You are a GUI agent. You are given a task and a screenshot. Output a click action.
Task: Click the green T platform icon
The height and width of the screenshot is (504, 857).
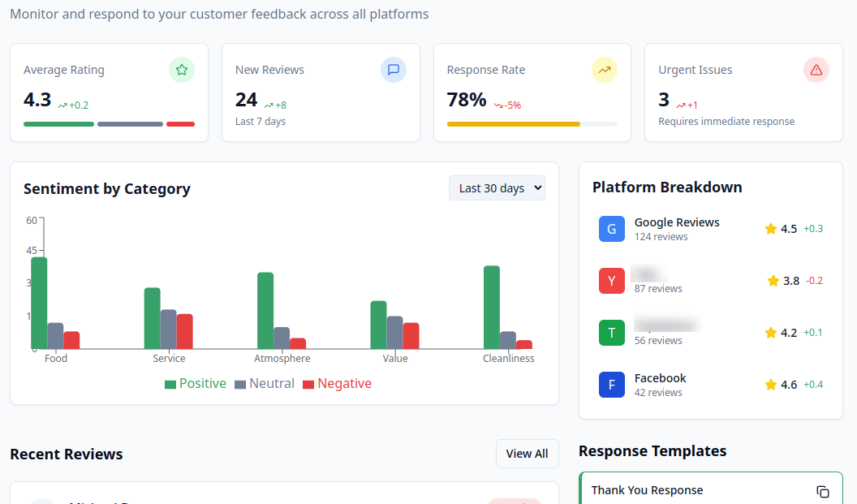[612, 333]
